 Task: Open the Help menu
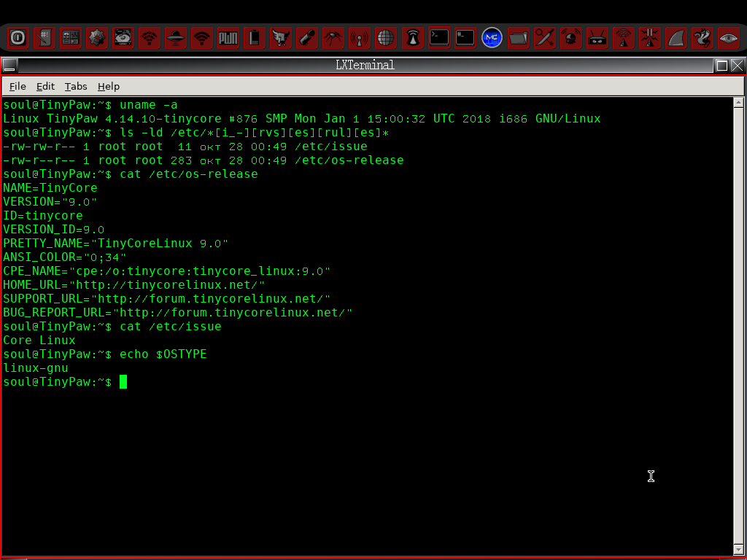109,86
